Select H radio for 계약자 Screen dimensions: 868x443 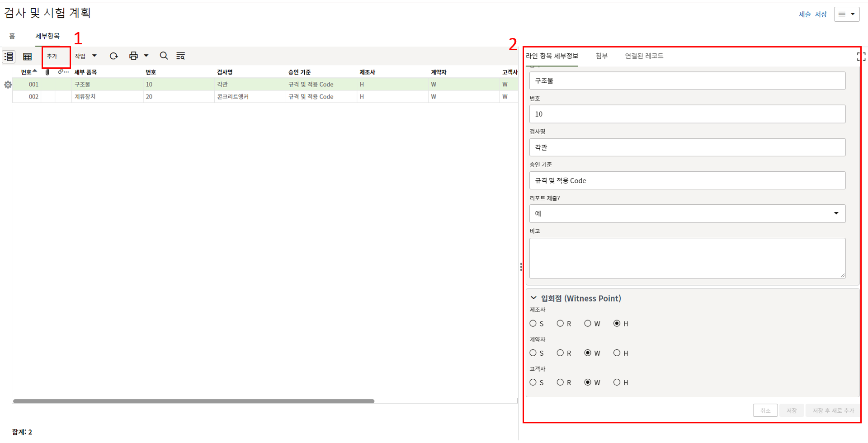[617, 353]
